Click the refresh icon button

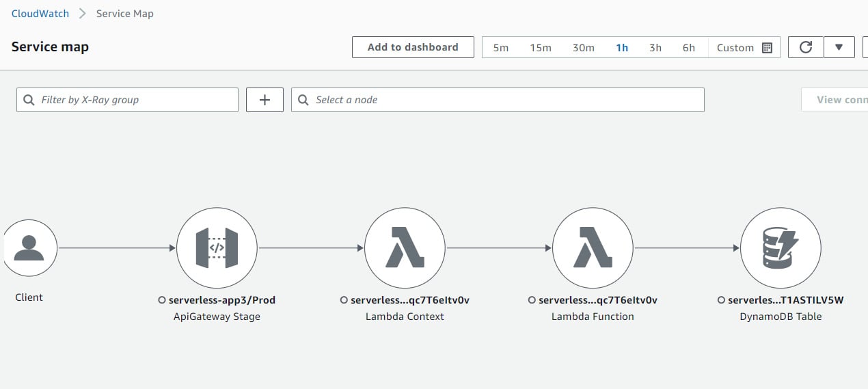[806, 47]
